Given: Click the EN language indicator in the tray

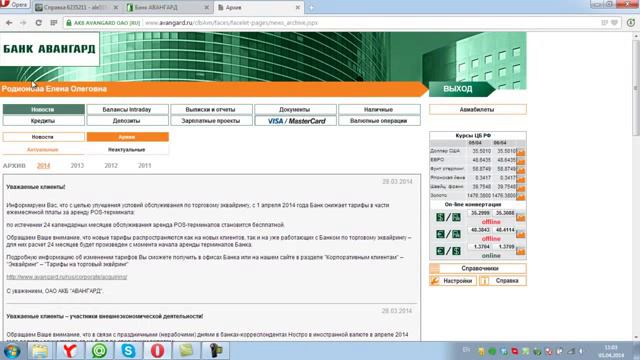Looking at the screenshot, I should (467, 350).
